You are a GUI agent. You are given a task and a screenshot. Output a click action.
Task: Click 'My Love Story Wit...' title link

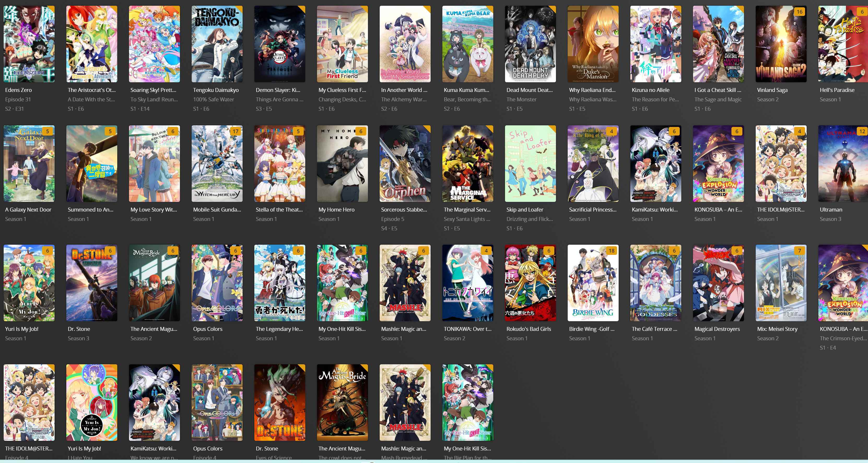[x=154, y=210]
